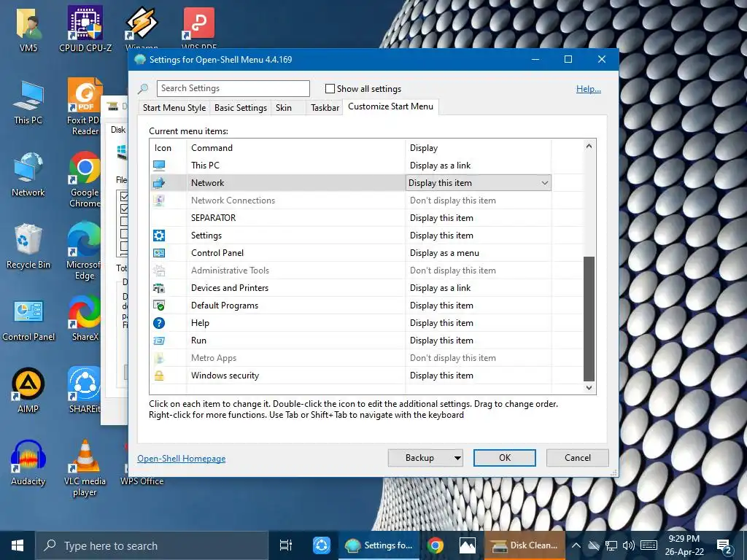This screenshot has height=560, width=747.
Task: Select the Control Panel desktop icon
Action: [28, 320]
